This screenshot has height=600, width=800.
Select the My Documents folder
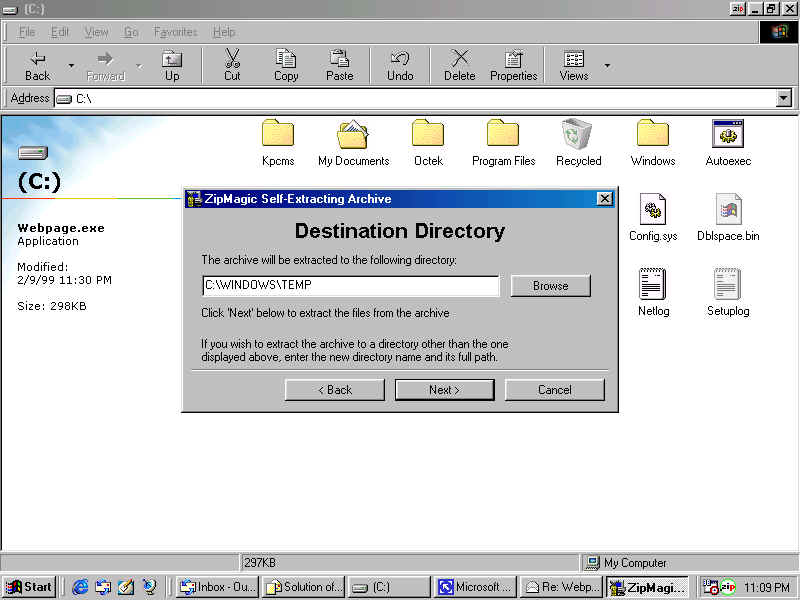[353, 143]
